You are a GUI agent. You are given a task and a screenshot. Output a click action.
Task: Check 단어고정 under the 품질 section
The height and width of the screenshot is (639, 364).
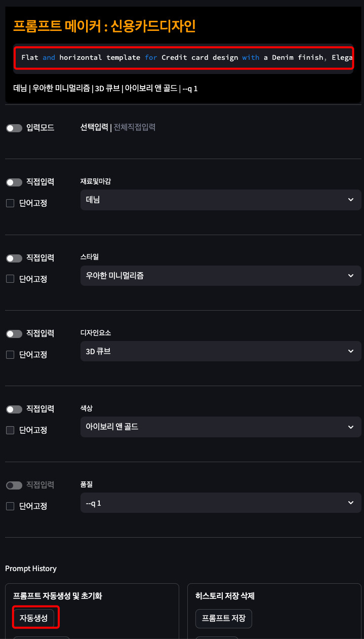coord(9,506)
